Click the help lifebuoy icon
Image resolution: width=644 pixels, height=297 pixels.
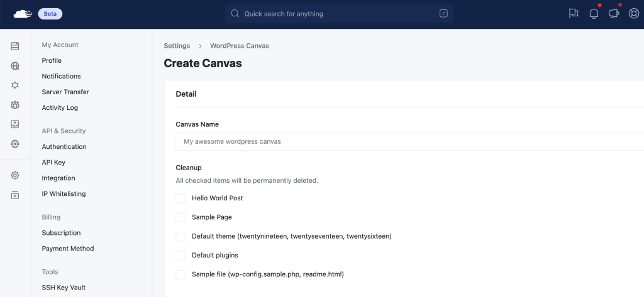click(634, 14)
